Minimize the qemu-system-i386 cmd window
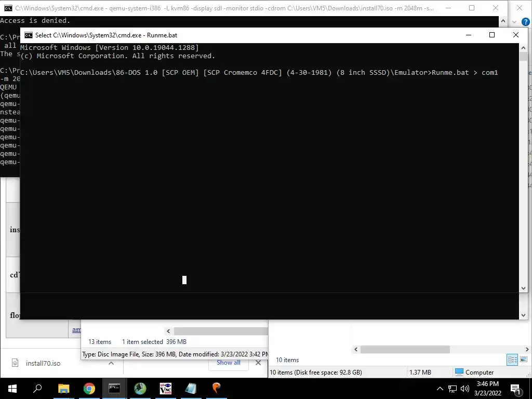This screenshot has height=399, width=532. pyautogui.click(x=448, y=8)
